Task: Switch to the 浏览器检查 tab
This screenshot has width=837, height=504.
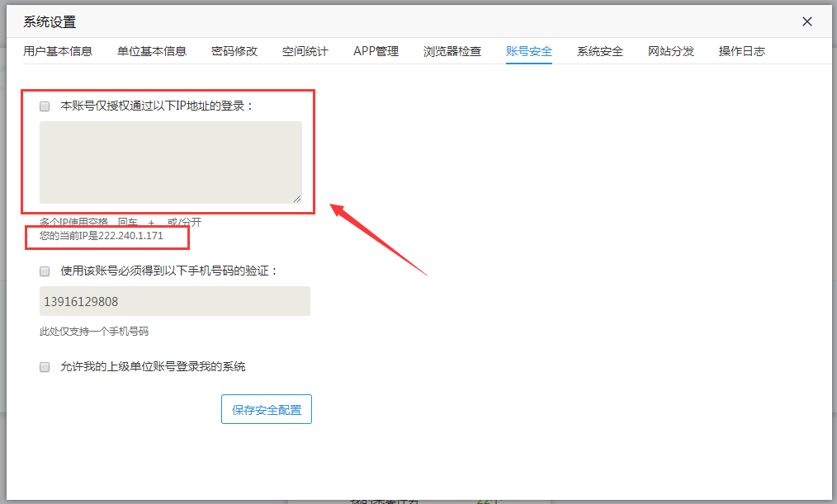Action: [x=452, y=51]
